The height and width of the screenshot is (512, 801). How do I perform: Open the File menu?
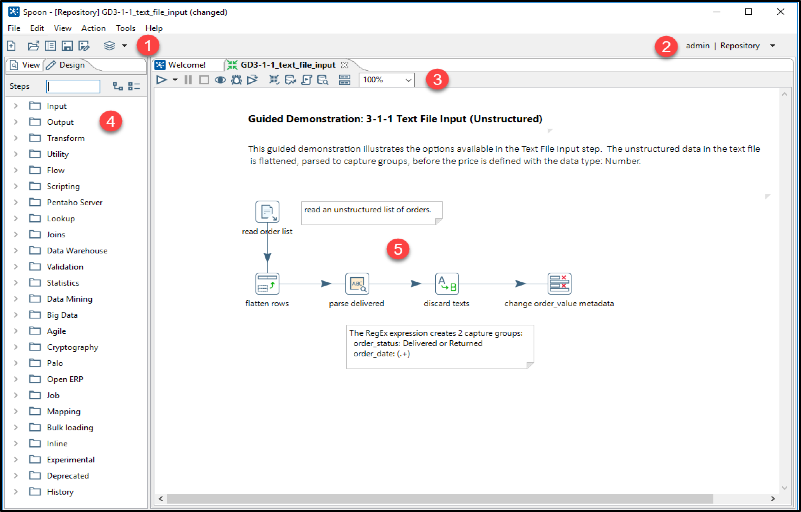(14, 28)
